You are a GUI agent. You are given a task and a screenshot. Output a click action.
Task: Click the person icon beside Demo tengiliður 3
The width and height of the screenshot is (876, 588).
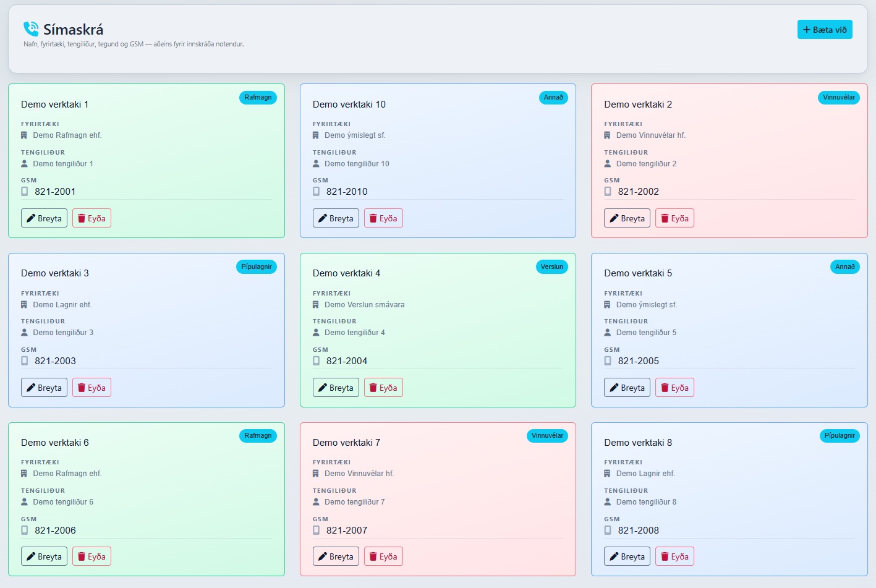25,332
